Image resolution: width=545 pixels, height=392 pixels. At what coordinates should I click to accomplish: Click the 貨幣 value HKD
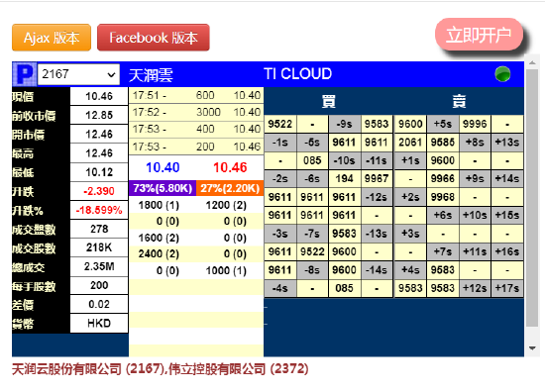[99, 324]
